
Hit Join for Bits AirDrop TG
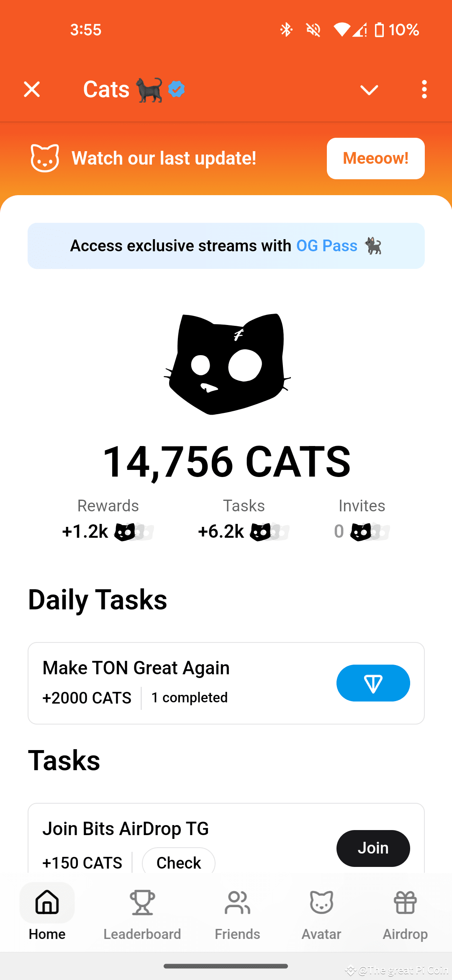pos(373,848)
